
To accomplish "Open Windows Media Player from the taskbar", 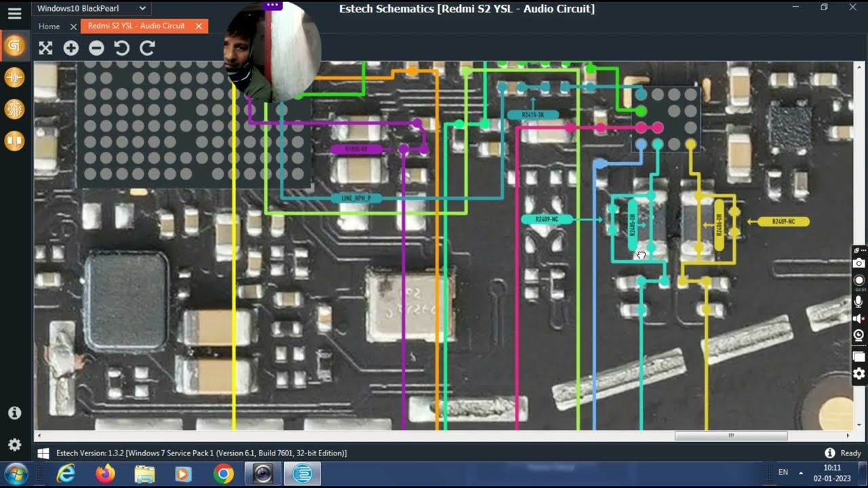I will coord(183,474).
